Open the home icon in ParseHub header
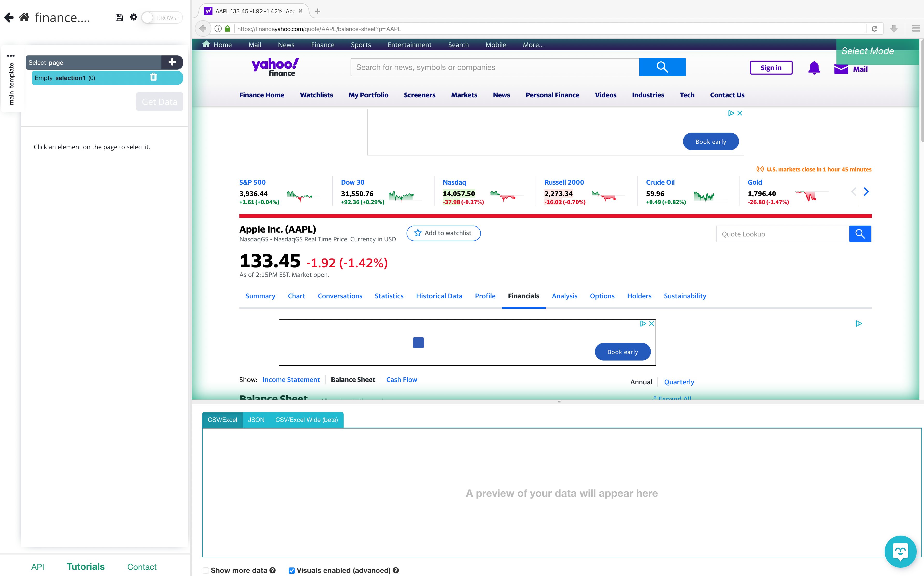Image resolution: width=924 pixels, height=576 pixels. tap(24, 18)
